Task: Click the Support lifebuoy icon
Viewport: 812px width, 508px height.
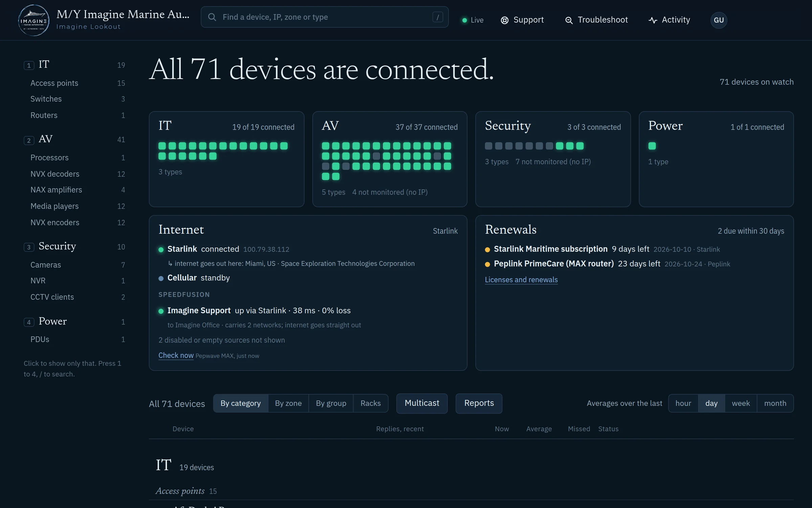Action: pos(504,20)
